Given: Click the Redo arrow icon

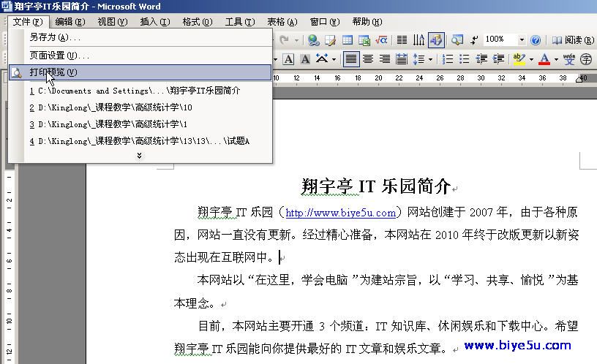Looking at the screenshot, I should [284, 39].
